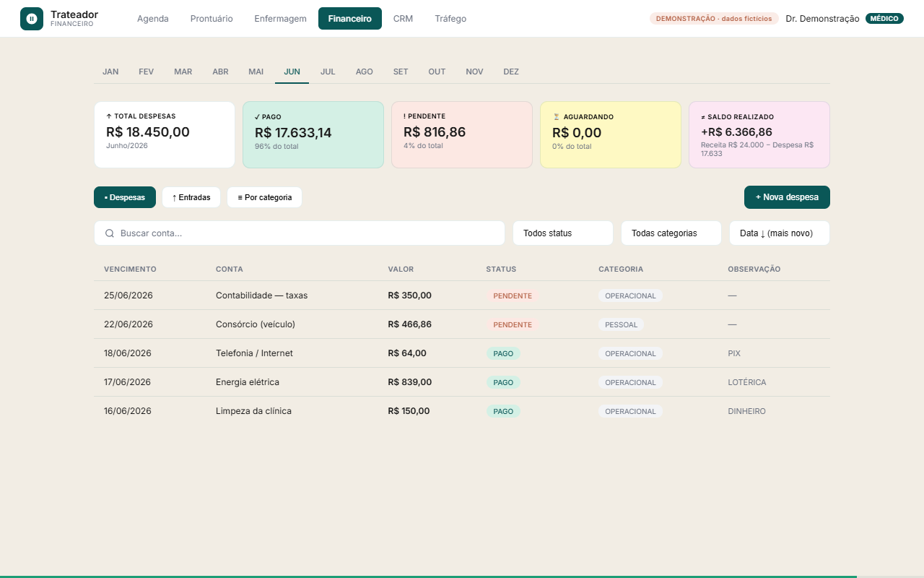The image size is (924, 578).
Task: Select the Contabilidade — taxas row
Action: click(462, 296)
